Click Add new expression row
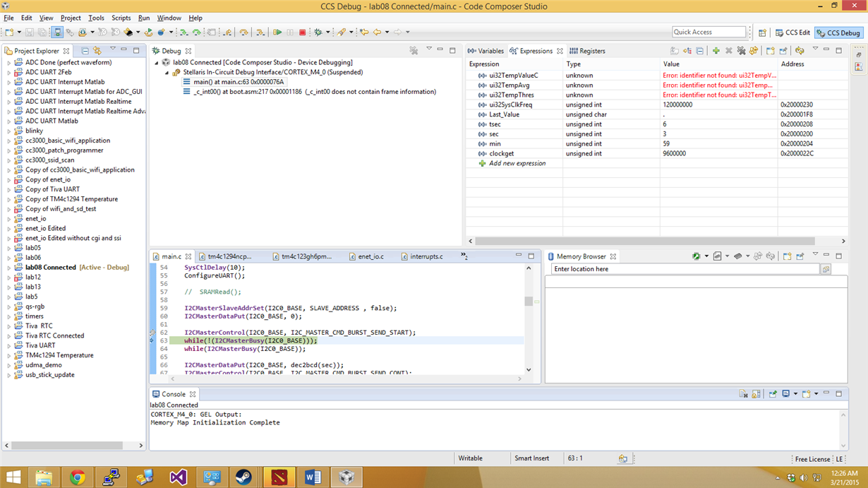868x488 pixels. pyautogui.click(x=517, y=163)
